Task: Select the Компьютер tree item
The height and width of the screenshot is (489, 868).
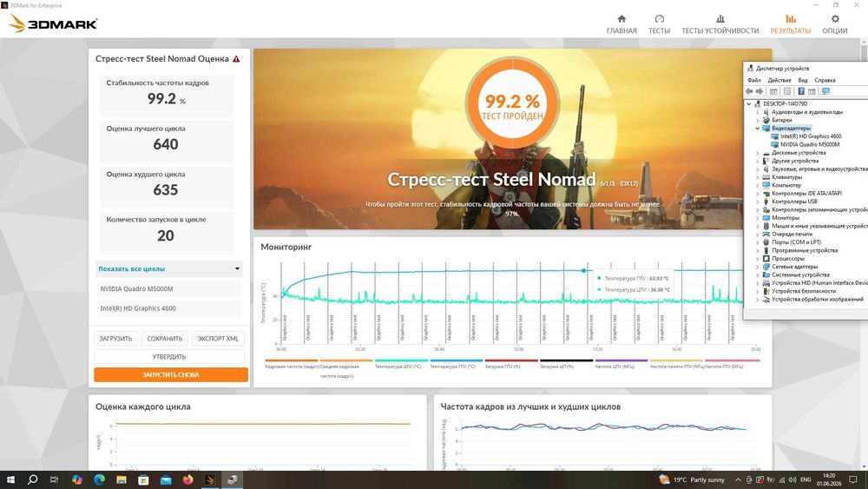Action: click(x=786, y=186)
